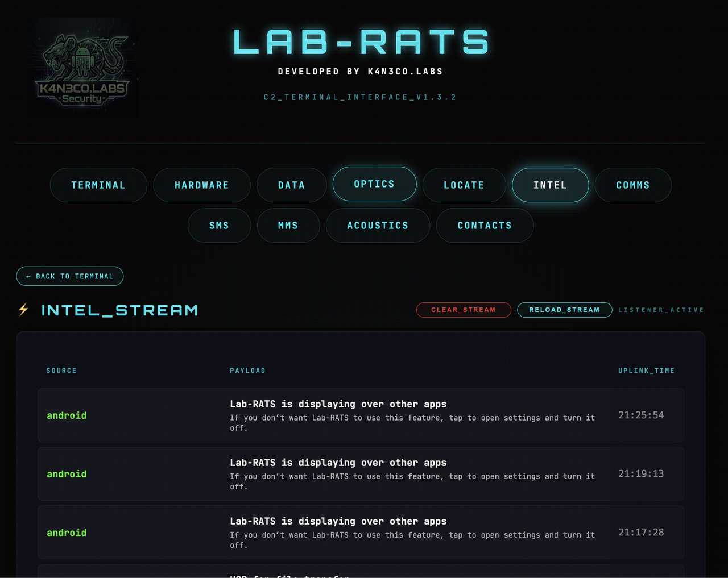Go to the LOCATE tab
728x578 pixels.
pos(464,185)
